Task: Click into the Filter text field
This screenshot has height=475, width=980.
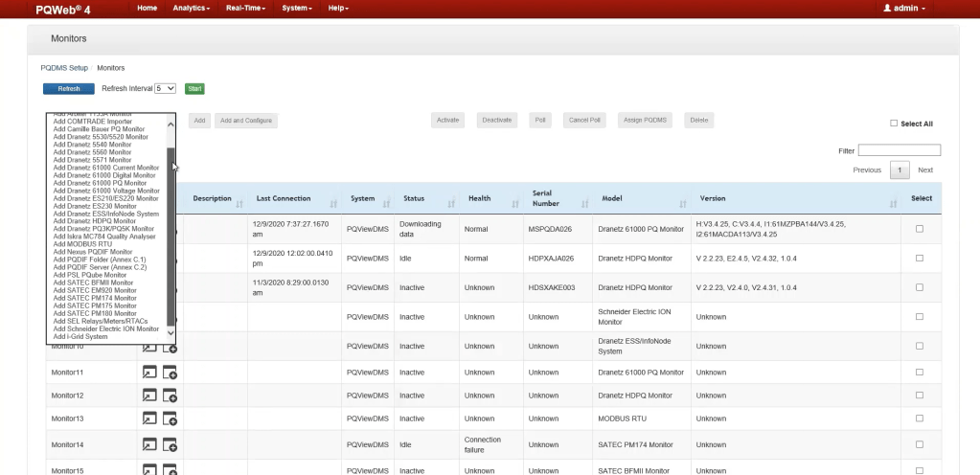Action: coord(899,150)
